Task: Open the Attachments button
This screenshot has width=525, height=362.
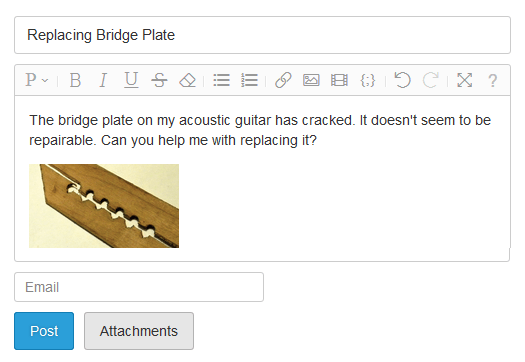Action: point(139,331)
